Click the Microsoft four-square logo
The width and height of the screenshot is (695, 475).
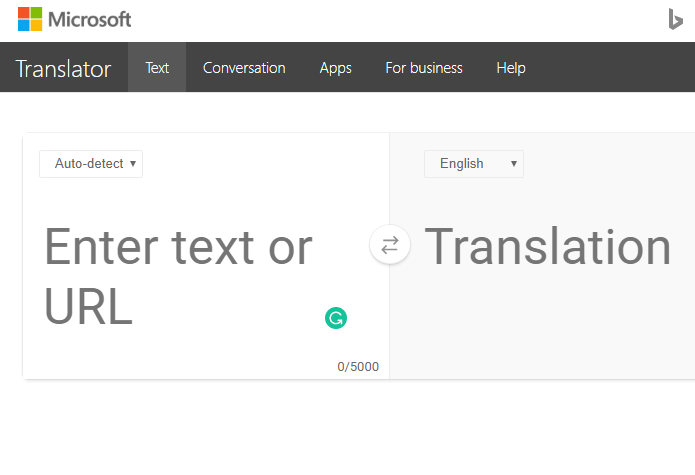tap(30, 19)
